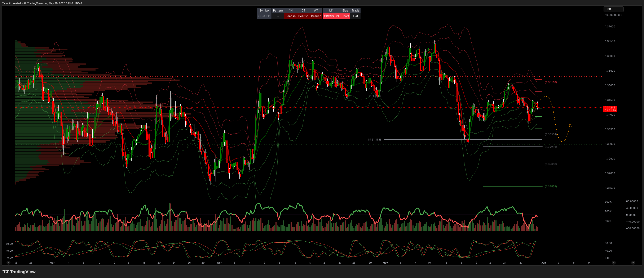The image size is (644, 278).
Task: Click the CROSS DN cell
Action: [x=331, y=16]
